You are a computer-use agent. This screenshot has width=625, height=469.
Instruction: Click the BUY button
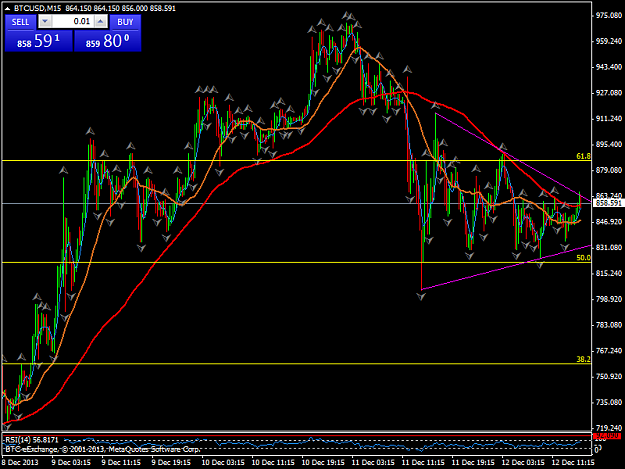click(x=125, y=22)
